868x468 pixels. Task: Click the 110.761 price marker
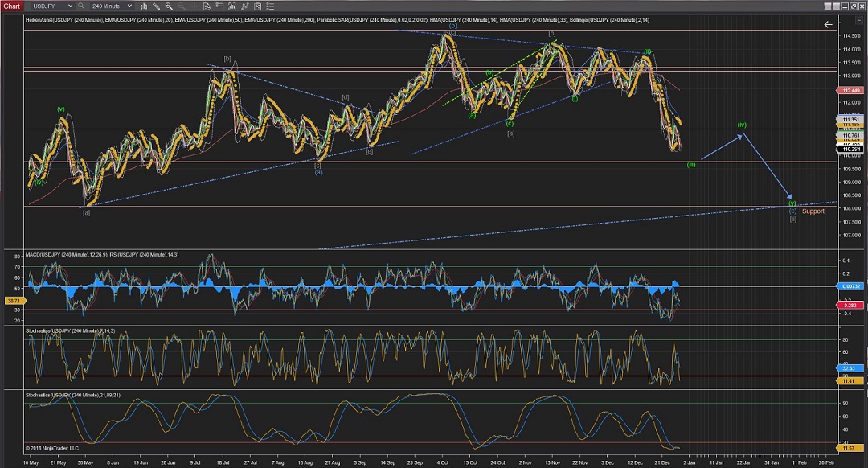[x=851, y=135]
